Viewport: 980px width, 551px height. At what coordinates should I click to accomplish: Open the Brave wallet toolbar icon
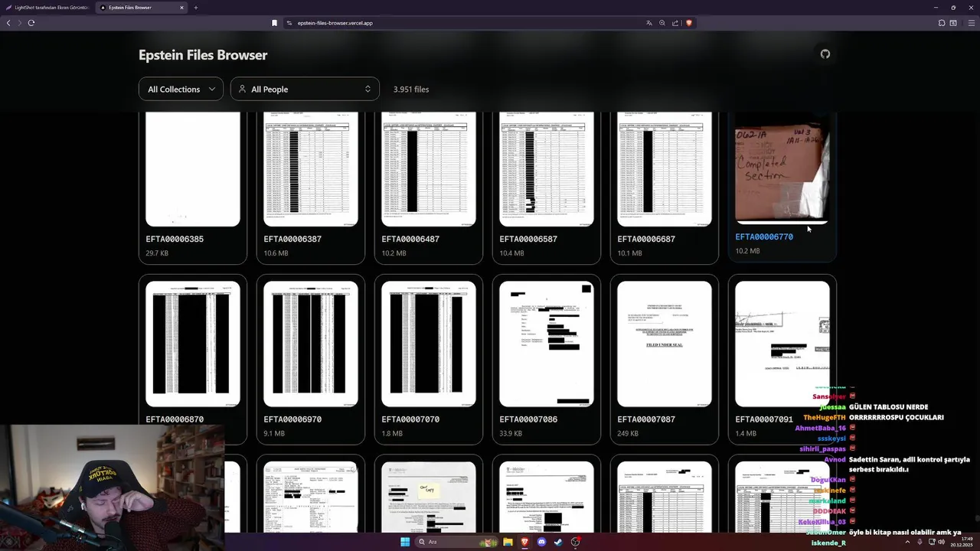coord(953,23)
